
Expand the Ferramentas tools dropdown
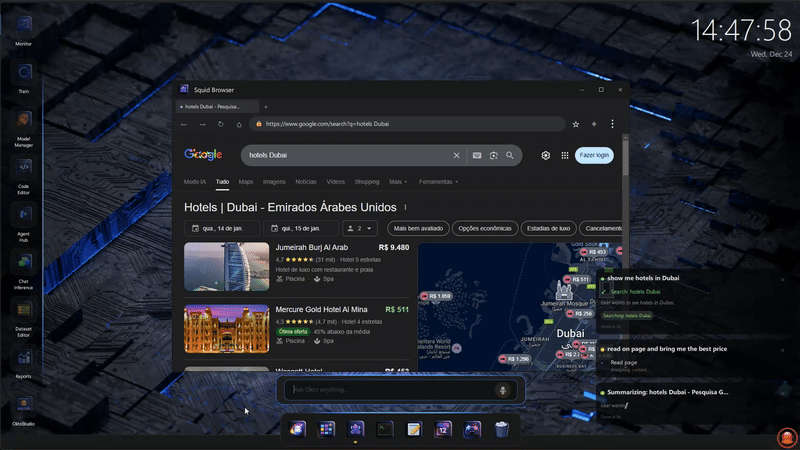[439, 182]
